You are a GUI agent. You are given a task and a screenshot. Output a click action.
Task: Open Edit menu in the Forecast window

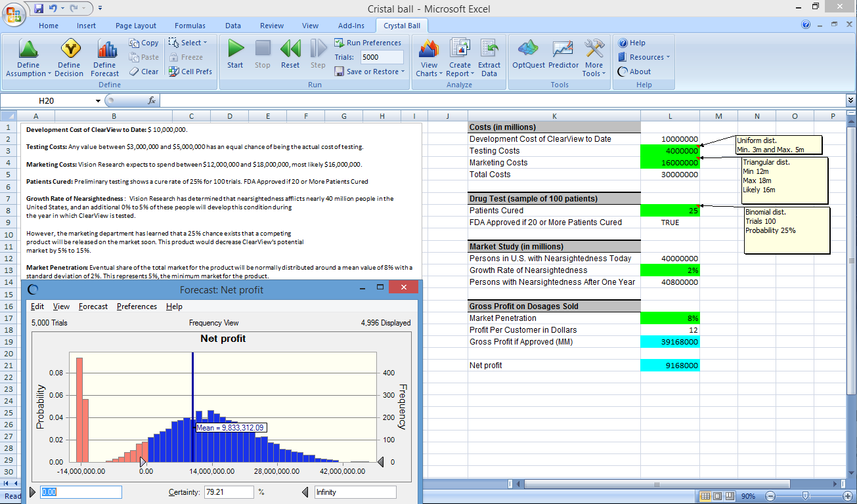point(37,306)
